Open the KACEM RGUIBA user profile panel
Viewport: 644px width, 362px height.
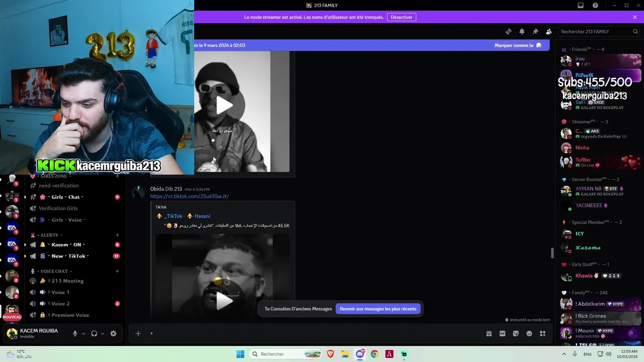[35, 333]
